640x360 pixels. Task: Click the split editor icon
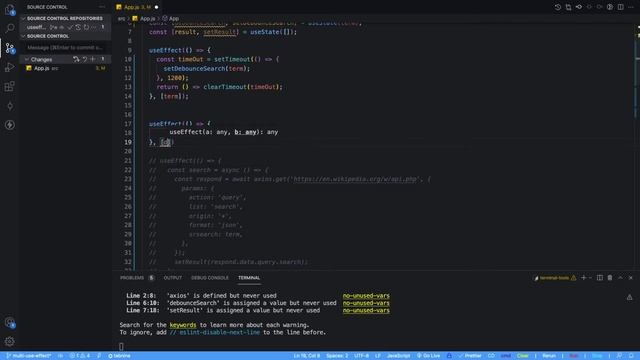click(620, 7)
